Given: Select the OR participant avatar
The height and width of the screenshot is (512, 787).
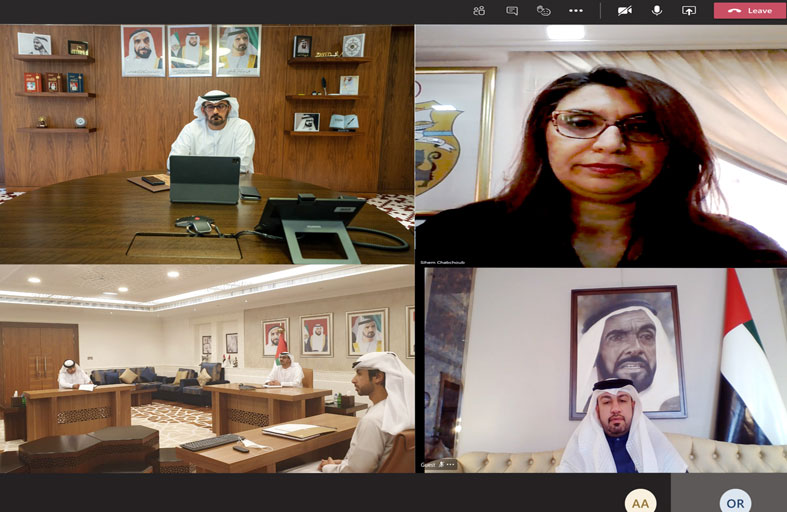Looking at the screenshot, I should click(x=734, y=502).
